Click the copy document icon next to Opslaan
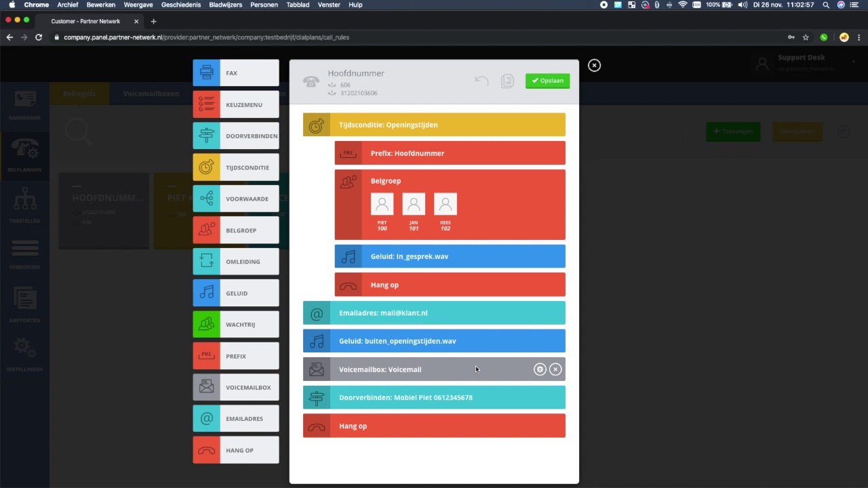Screen dimensions: 868x488 click(x=507, y=81)
